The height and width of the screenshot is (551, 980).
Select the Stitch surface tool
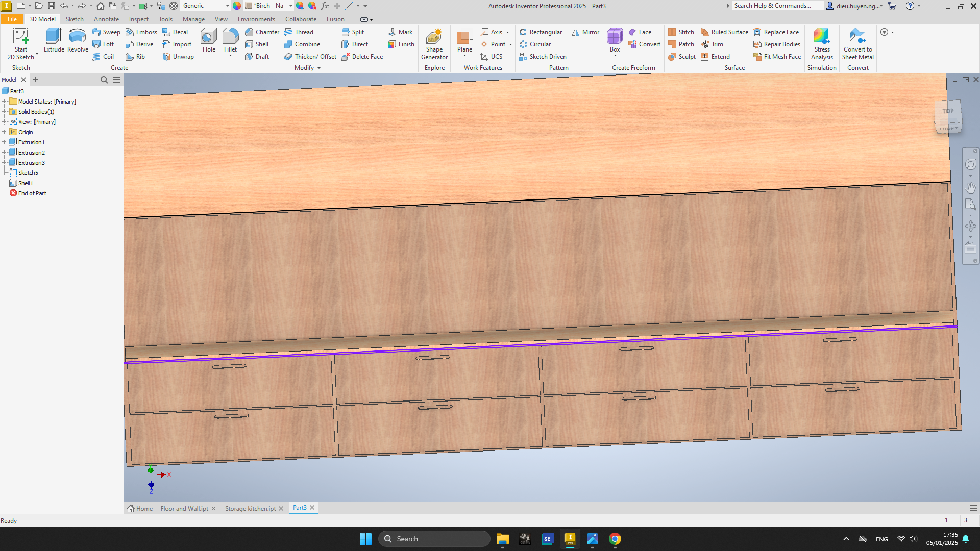click(681, 32)
